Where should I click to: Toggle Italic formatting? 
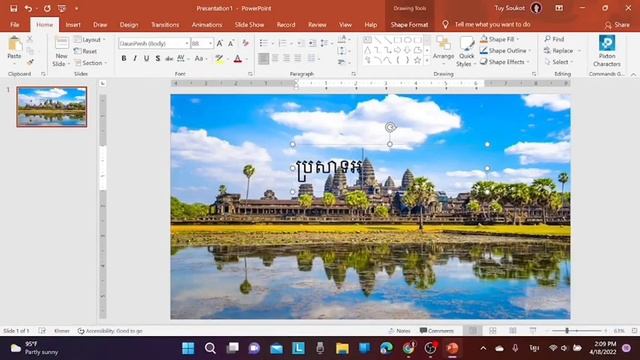coord(135,59)
